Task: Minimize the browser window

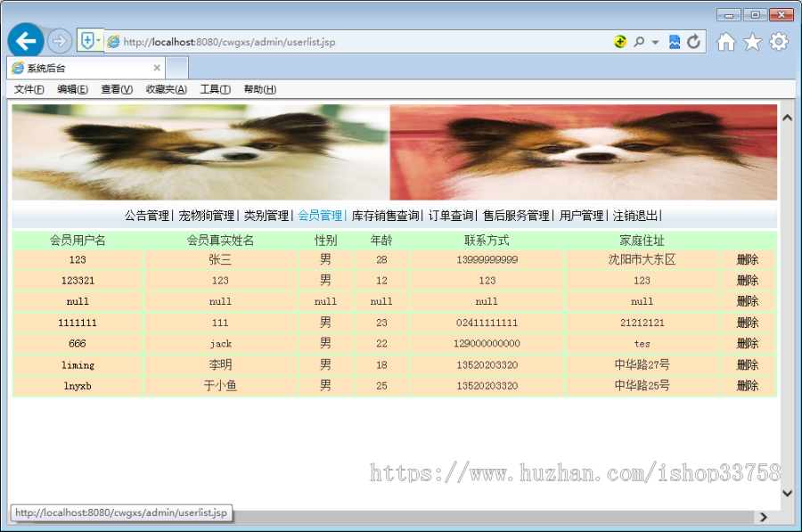Action: [x=729, y=15]
